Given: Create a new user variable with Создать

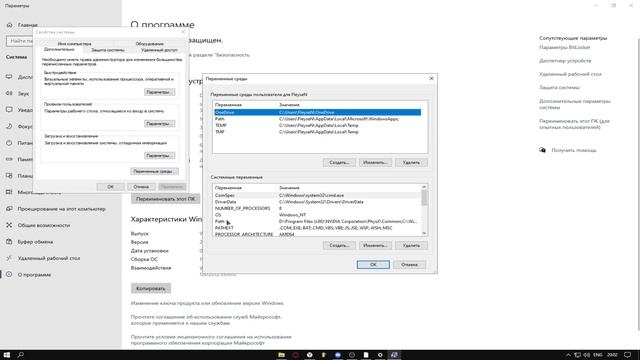Looking at the screenshot, I should coord(339,162).
